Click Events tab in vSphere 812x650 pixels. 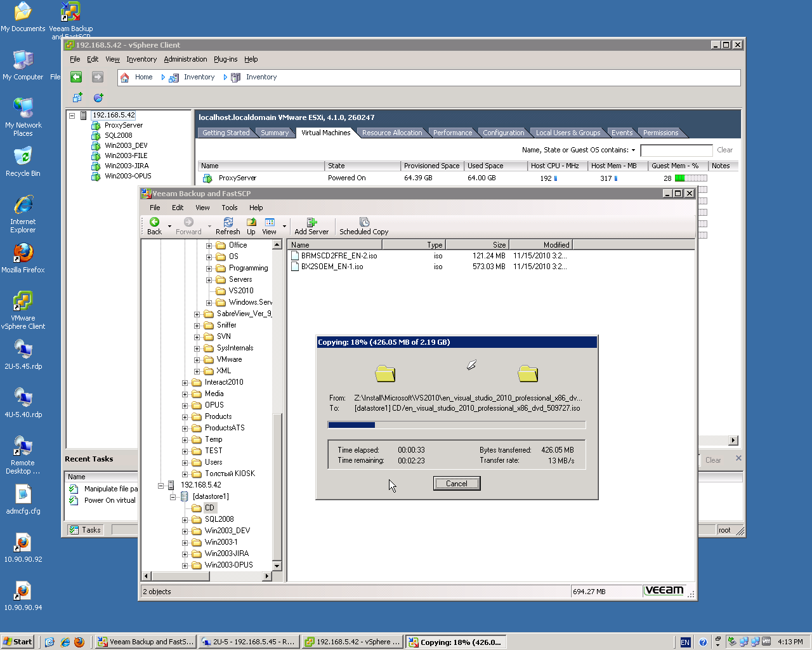tap(622, 133)
